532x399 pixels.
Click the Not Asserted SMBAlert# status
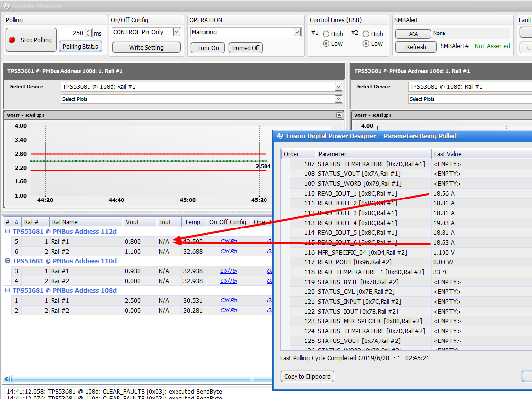click(492, 46)
